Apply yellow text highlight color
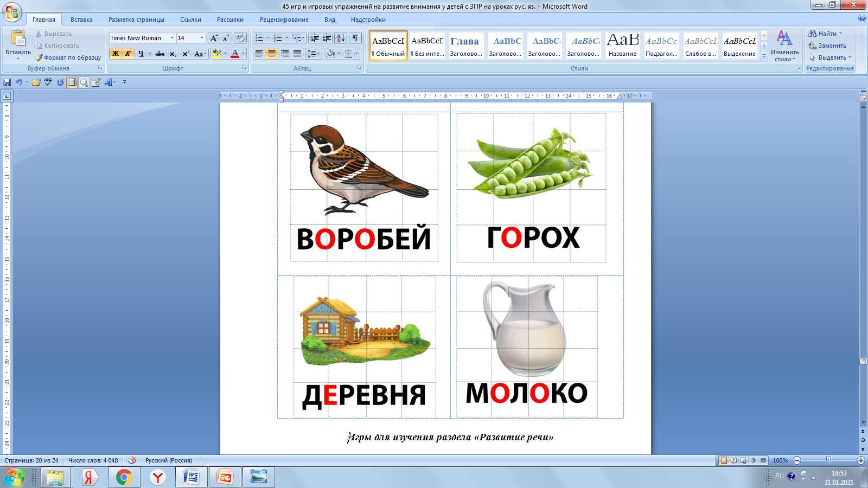This screenshot has height=488, width=868. click(216, 54)
